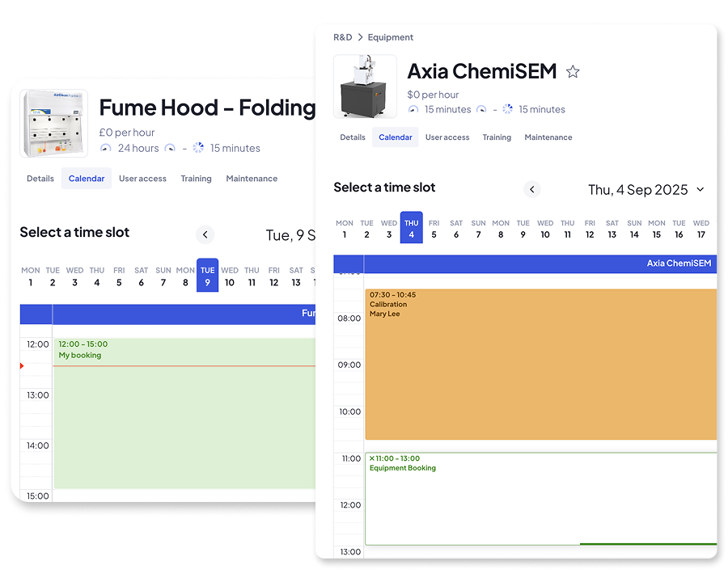This screenshot has height=582, width=728.
Task: Select MON 1 in Fume Hood date strip
Action: pos(31,276)
